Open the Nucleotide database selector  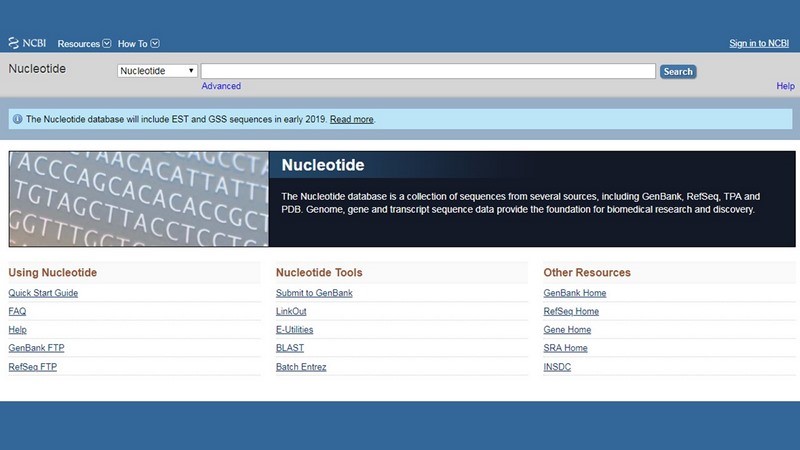coord(157,71)
